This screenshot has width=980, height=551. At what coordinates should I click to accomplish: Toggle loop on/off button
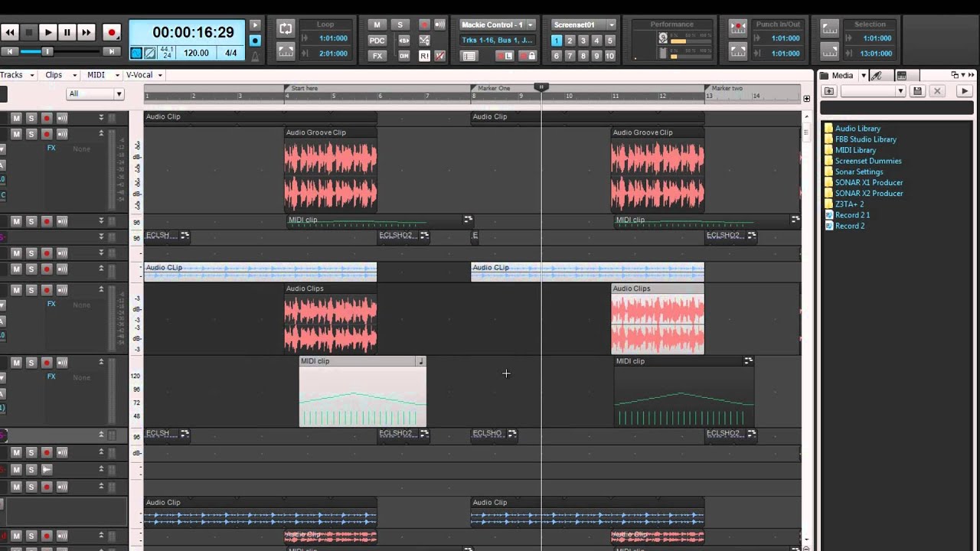point(286,28)
